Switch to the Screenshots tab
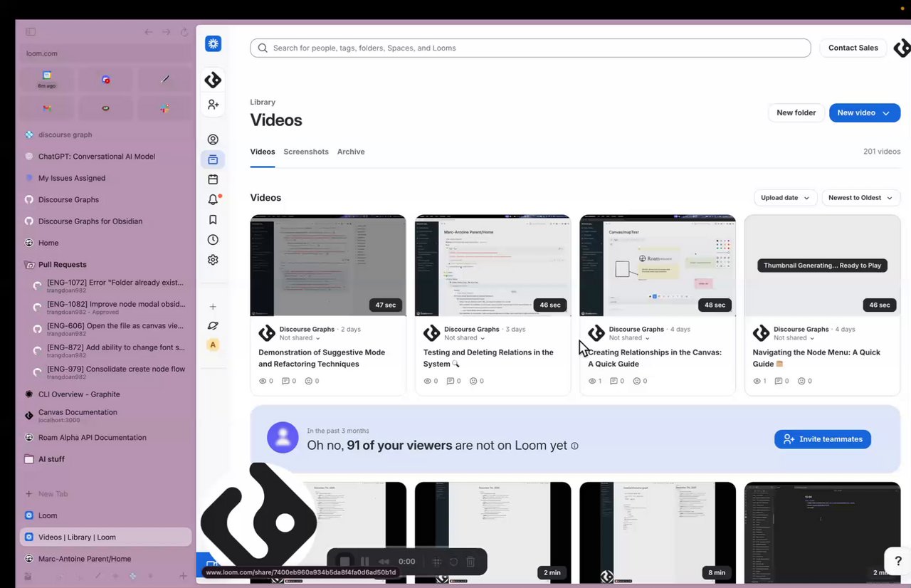The height and width of the screenshot is (588, 911). click(306, 152)
